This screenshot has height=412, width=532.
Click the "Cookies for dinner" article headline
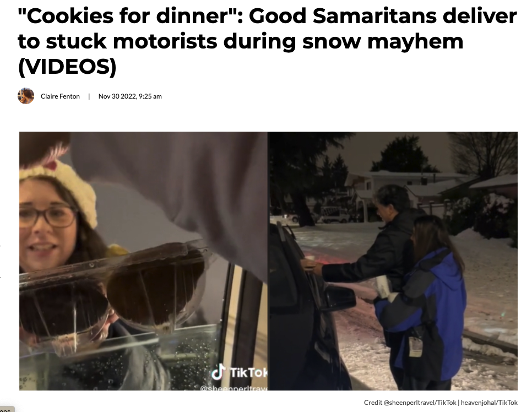(267, 41)
